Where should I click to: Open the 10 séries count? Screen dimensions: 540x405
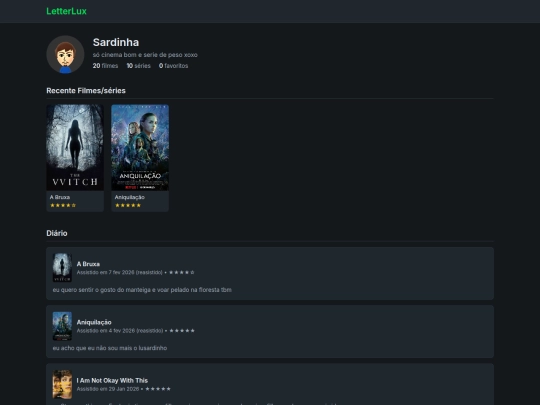138,65
